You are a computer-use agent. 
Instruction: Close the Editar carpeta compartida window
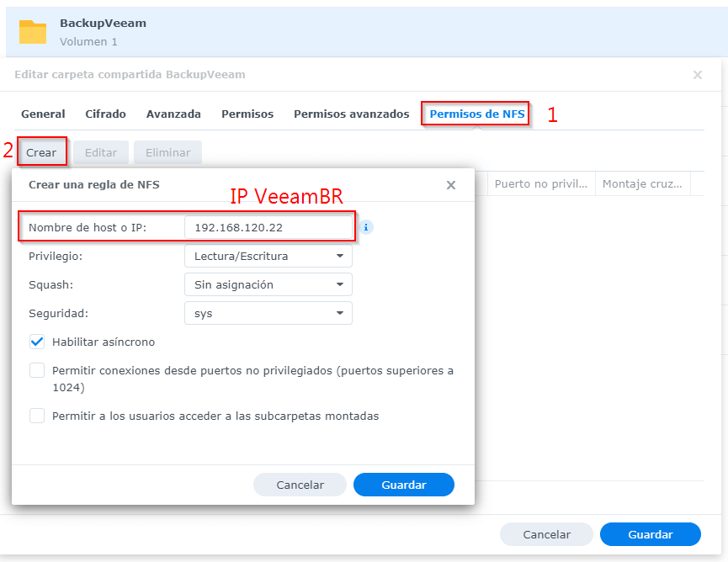point(697,75)
